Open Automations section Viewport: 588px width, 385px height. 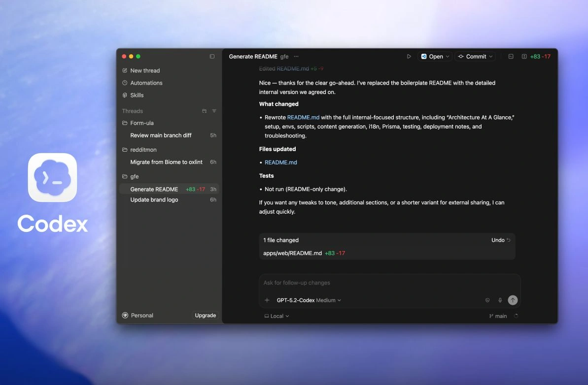[169, 83]
